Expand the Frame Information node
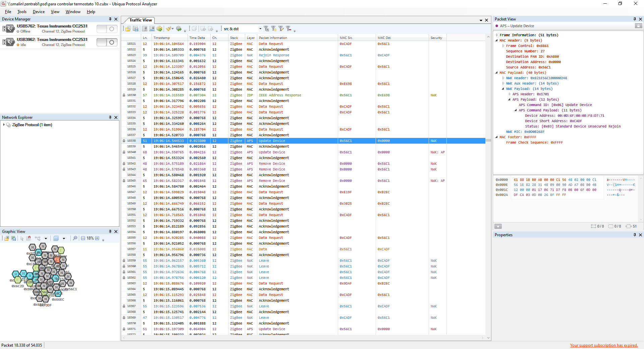The width and height of the screenshot is (644, 349). (x=497, y=35)
